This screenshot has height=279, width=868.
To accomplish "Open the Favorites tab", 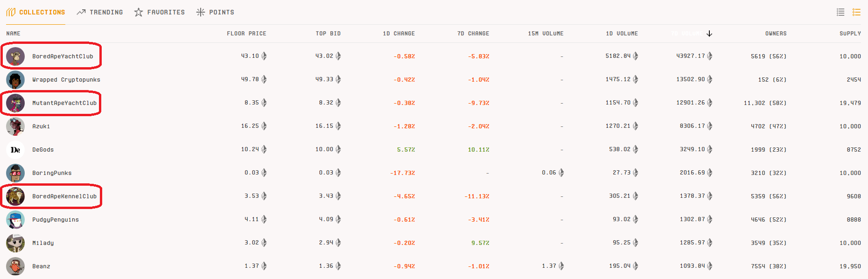I will tap(160, 12).
